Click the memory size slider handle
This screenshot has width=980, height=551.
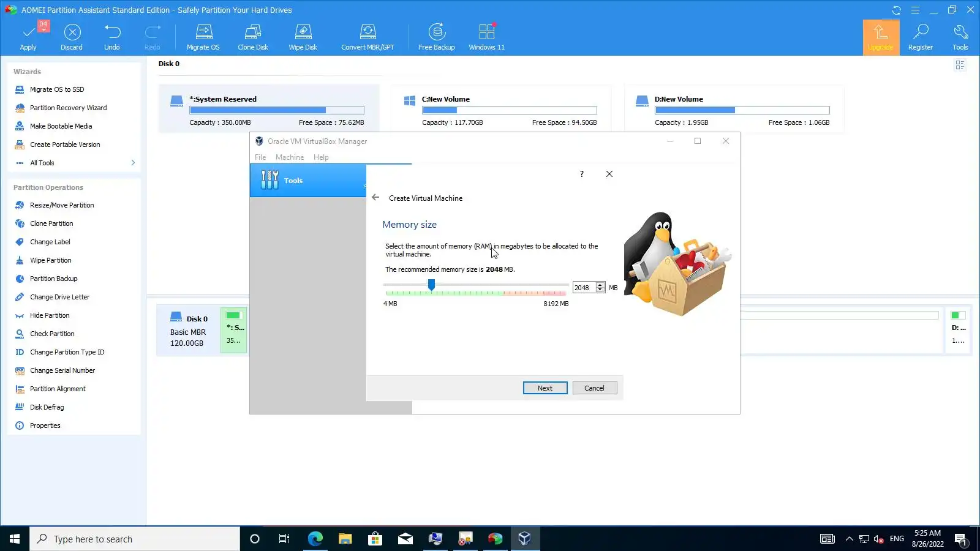pyautogui.click(x=432, y=285)
